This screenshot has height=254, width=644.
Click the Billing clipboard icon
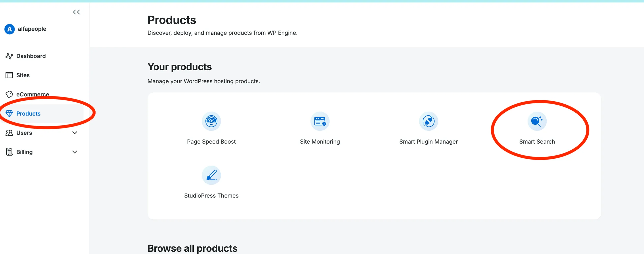[9, 152]
